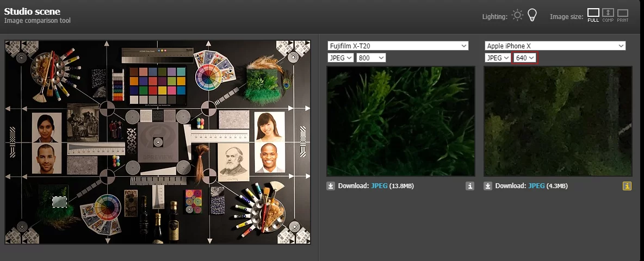Click the Apple iPhone X crop preview
This screenshot has width=644, height=261.
[558, 121]
